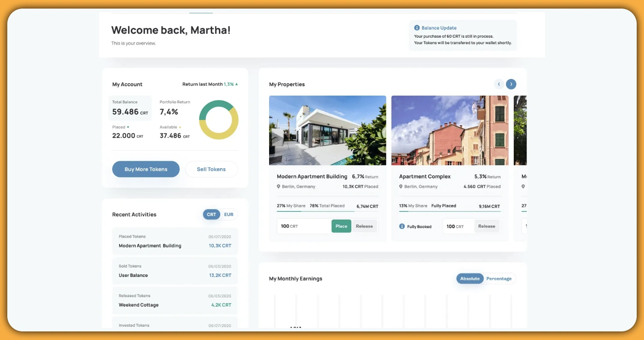Click location pin icon for Apartment Complex
The width and height of the screenshot is (644, 340).
[x=401, y=187]
